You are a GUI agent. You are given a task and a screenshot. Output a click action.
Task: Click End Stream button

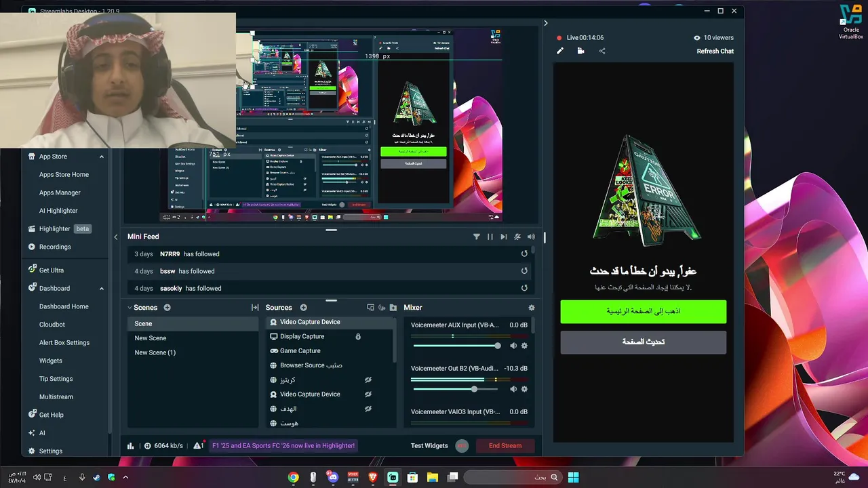pos(505,445)
